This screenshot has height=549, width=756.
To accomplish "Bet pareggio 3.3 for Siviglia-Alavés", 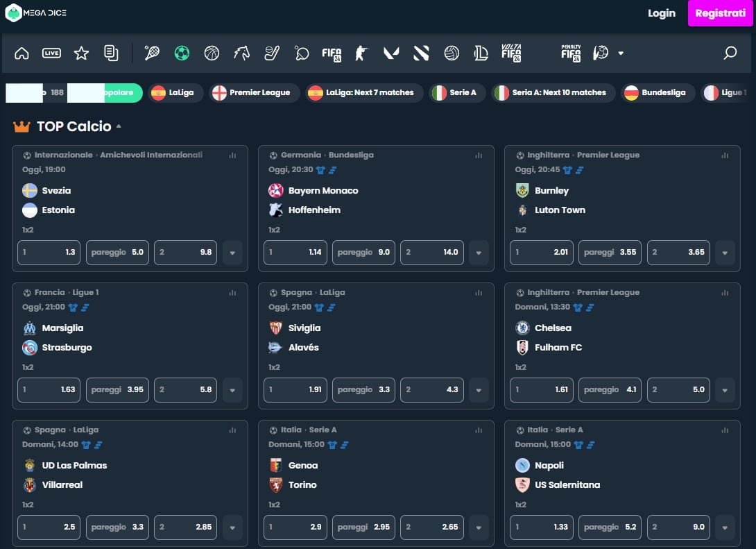I will pyautogui.click(x=363, y=390).
